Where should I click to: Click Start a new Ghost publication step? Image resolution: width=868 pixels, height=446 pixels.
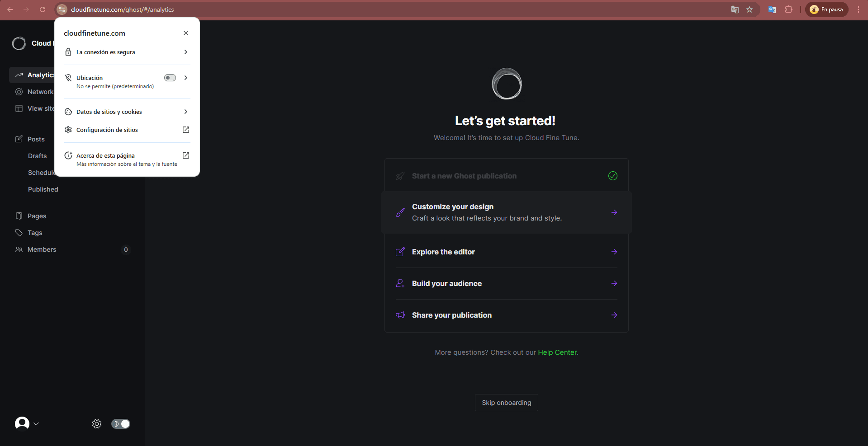(x=506, y=176)
